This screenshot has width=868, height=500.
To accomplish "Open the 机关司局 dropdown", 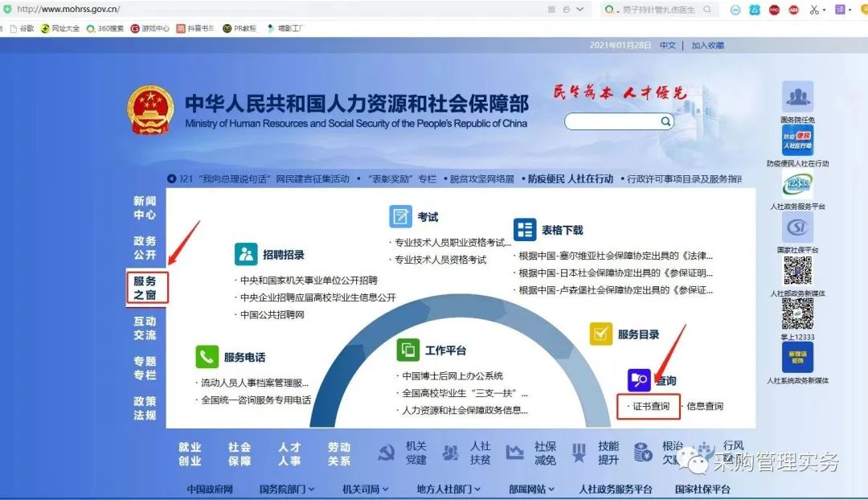I will tap(362, 488).
